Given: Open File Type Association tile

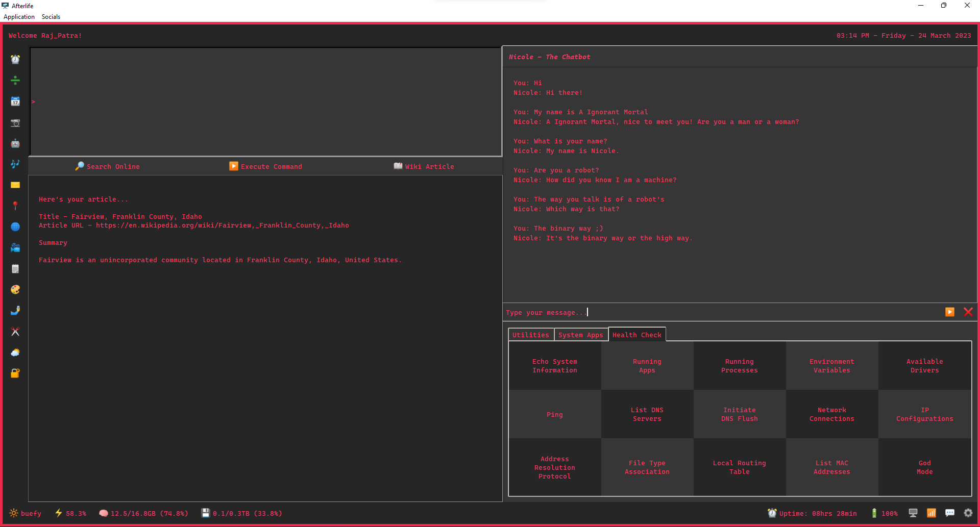Looking at the screenshot, I should click(647, 467).
